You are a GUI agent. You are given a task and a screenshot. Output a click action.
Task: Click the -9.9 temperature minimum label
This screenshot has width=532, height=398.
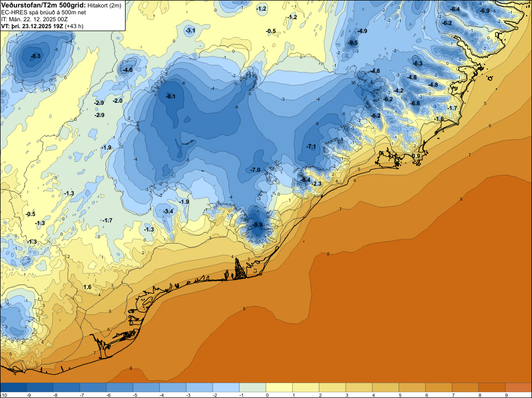[257, 225]
